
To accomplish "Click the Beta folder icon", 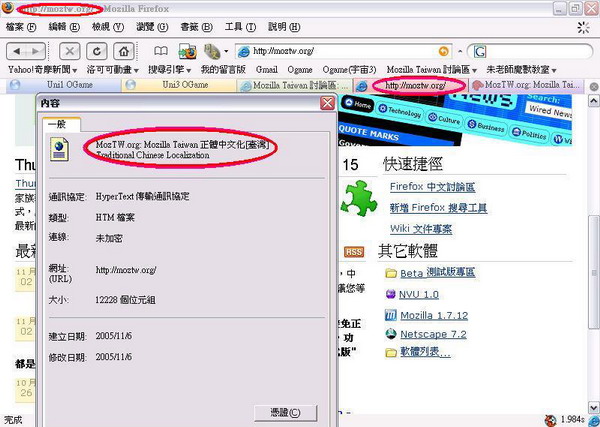I will tap(391, 273).
